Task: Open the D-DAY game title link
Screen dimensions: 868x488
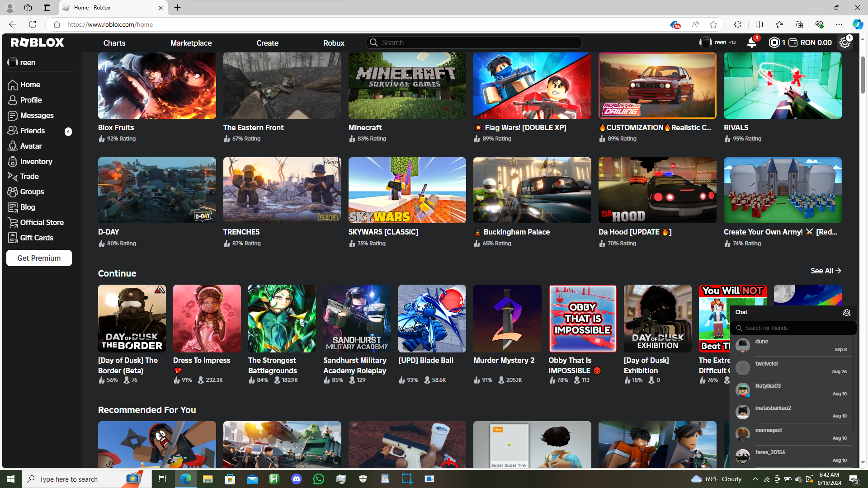Action: coord(108,232)
